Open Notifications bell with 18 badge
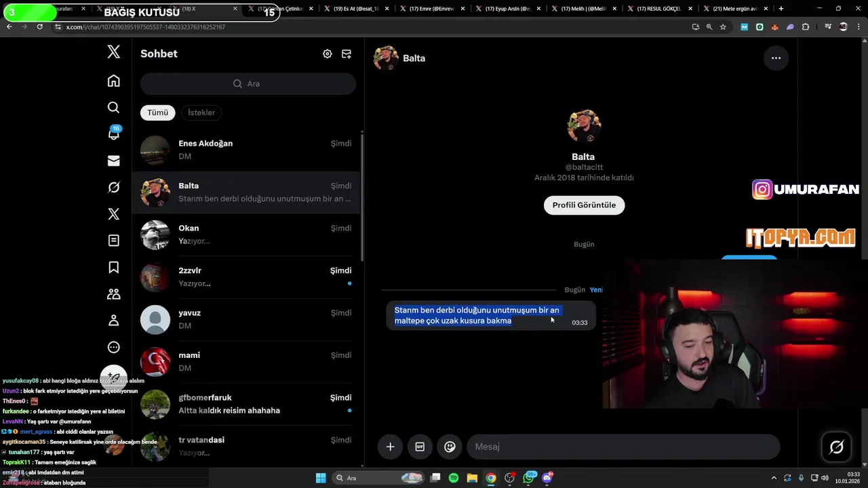 click(x=113, y=134)
